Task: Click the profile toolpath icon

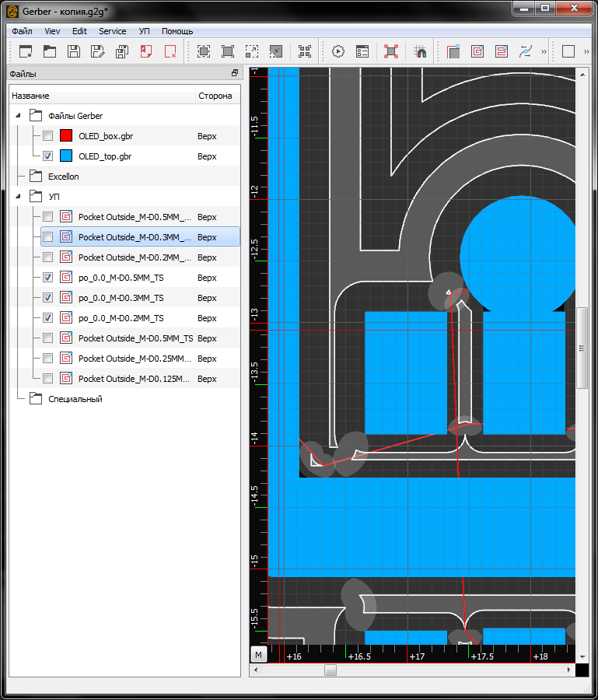Action: click(x=453, y=51)
